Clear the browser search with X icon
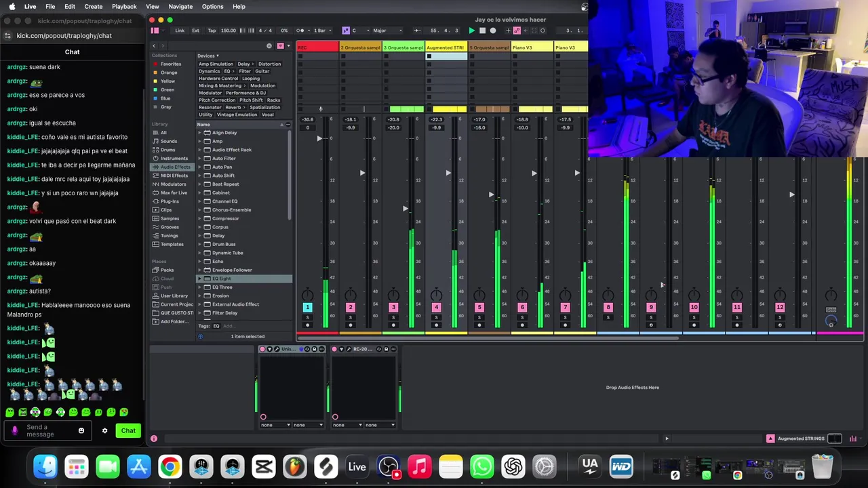This screenshot has height=488, width=868. coord(269,46)
